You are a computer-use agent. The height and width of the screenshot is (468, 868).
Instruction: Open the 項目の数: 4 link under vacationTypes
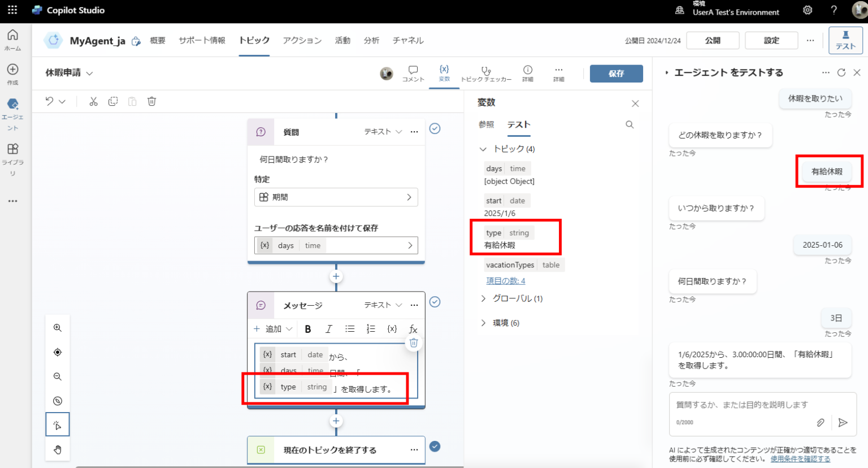(505, 280)
